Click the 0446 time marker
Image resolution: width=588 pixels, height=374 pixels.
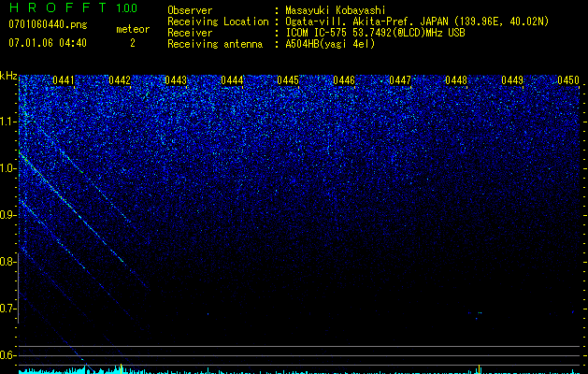[344, 80]
